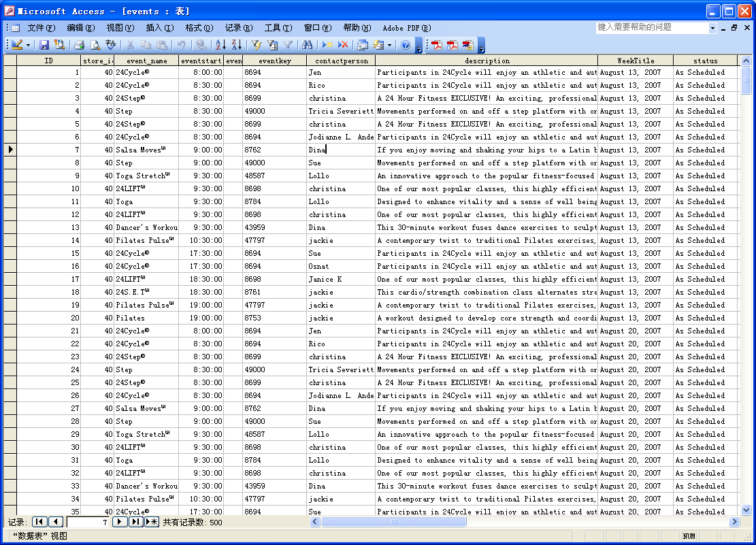
Task: Click the Delete Record icon
Action: coord(343,45)
